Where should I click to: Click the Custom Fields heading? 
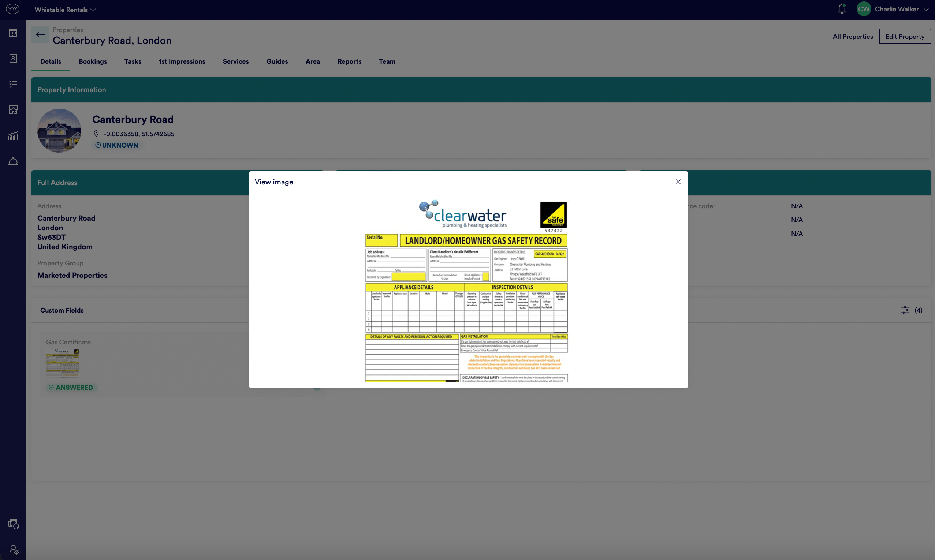[x=62, y=310]
